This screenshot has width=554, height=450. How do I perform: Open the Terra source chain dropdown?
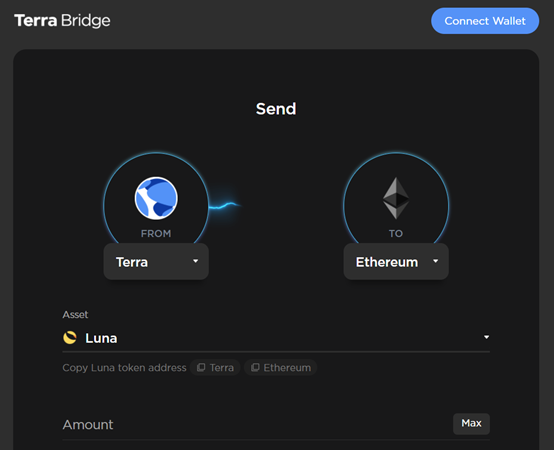[156, 262]
